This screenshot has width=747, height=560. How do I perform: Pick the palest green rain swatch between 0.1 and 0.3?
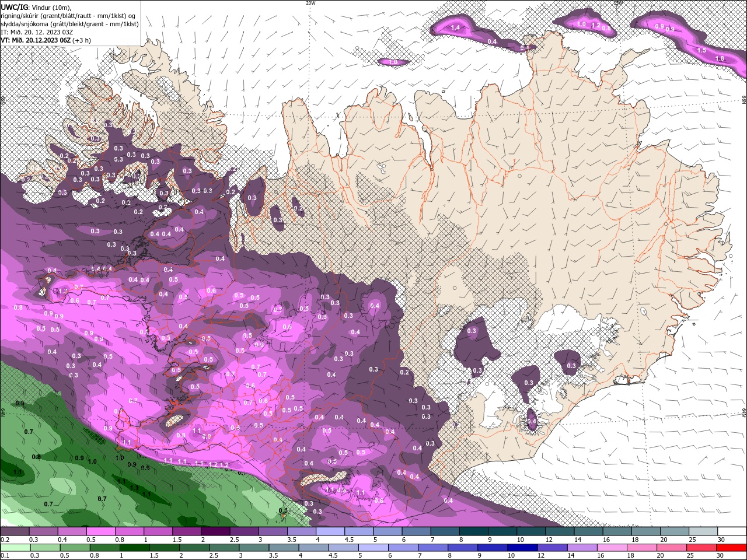click(x=15, y=548)
